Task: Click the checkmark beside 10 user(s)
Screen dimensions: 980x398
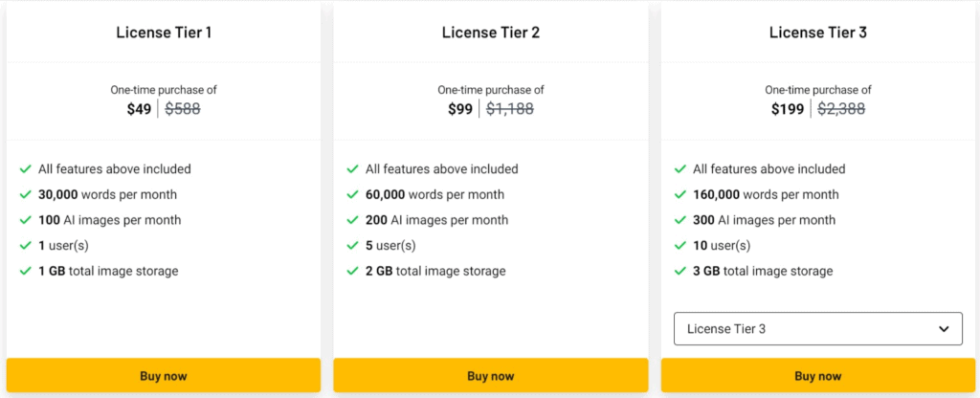Action: tap(680, 246)
